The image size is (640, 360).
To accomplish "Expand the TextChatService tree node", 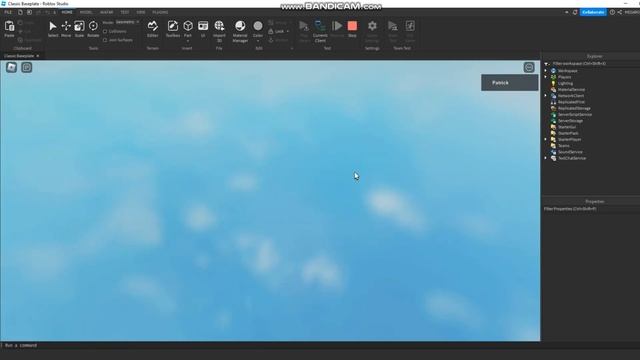I will (x=546, y=158).
